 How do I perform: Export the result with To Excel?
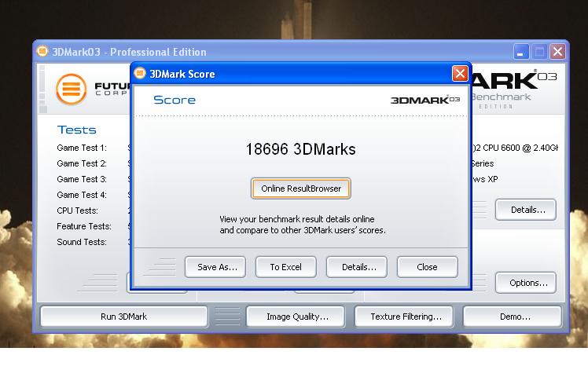(x=286, y=267)
